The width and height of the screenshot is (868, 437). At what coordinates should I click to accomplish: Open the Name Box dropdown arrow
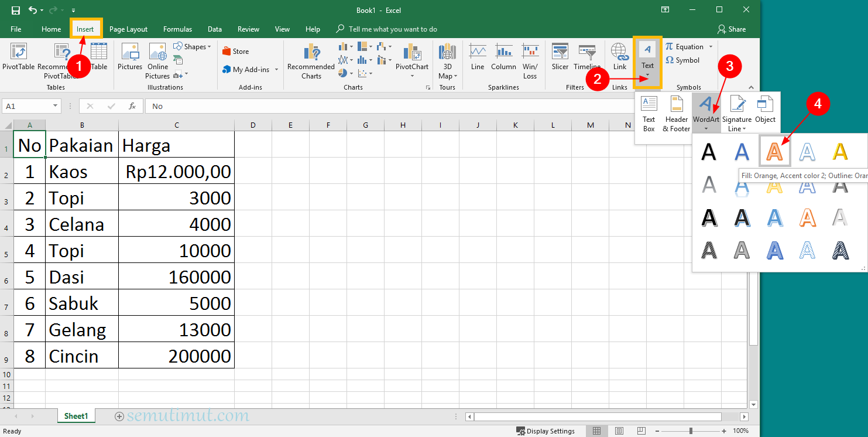pos(56,106)
